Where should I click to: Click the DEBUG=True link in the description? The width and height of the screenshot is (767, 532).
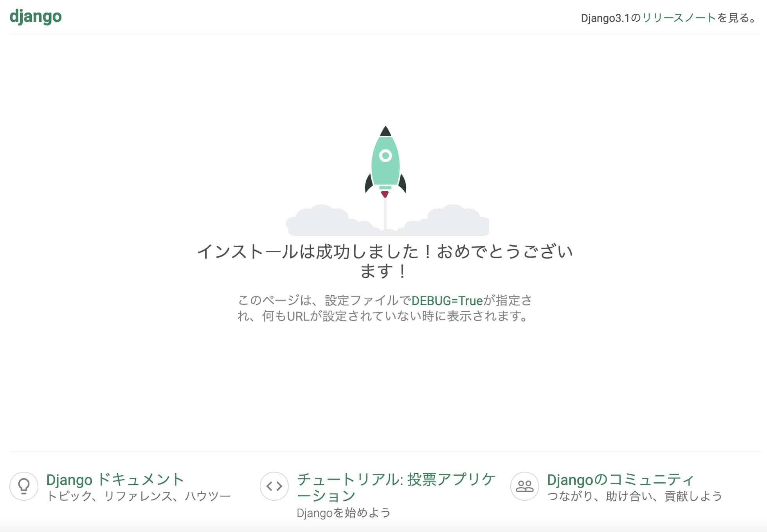(x=447, y=300)
